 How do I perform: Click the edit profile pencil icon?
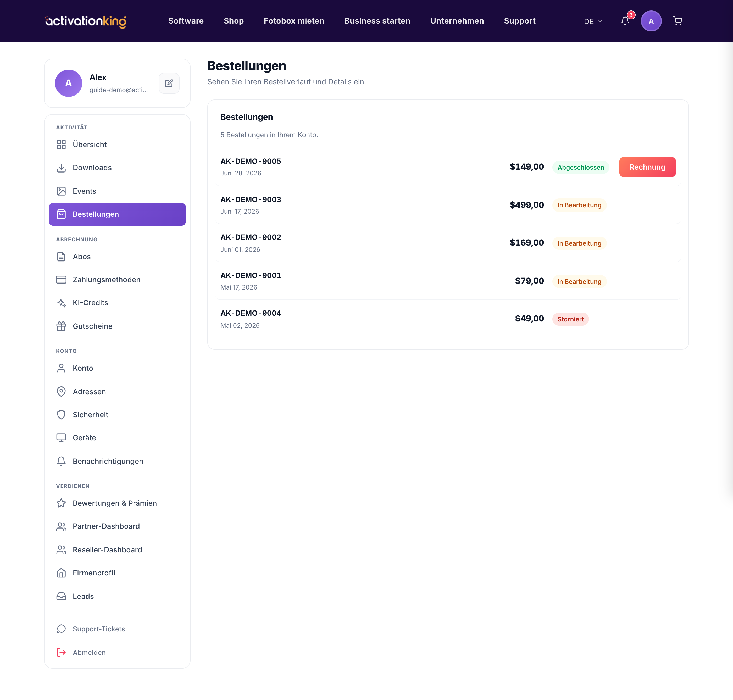click(x=169, y=83)
